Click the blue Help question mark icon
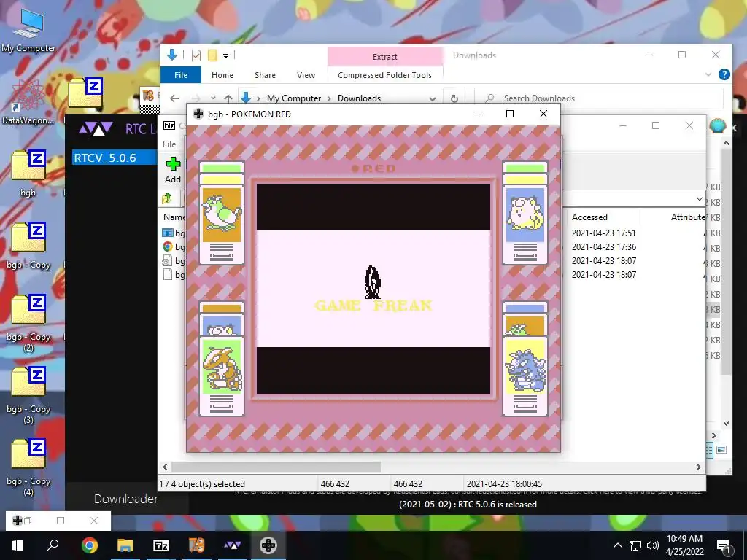747x560 pixels. 724,74
